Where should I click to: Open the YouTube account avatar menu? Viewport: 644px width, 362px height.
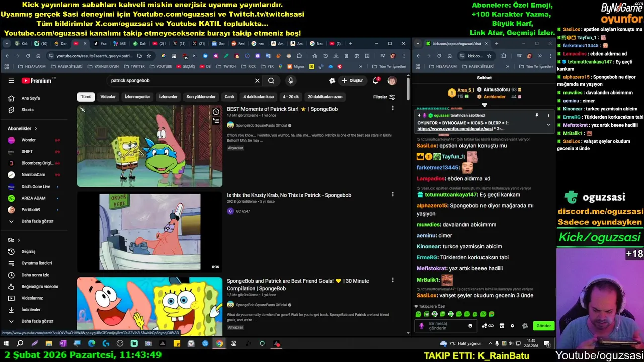click(392, 81)
